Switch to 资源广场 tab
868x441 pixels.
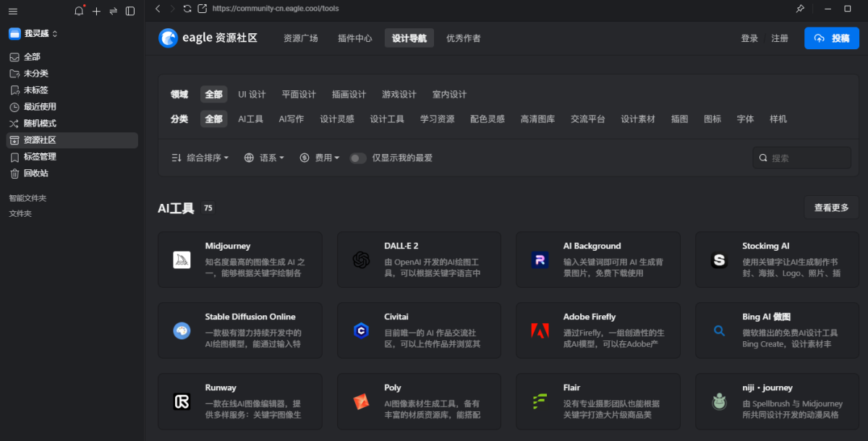301,38
